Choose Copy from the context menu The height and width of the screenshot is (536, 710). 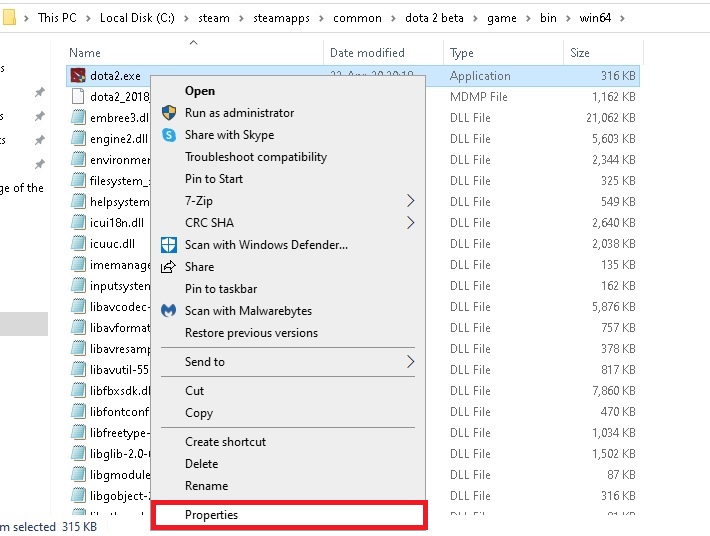(288, 413)
